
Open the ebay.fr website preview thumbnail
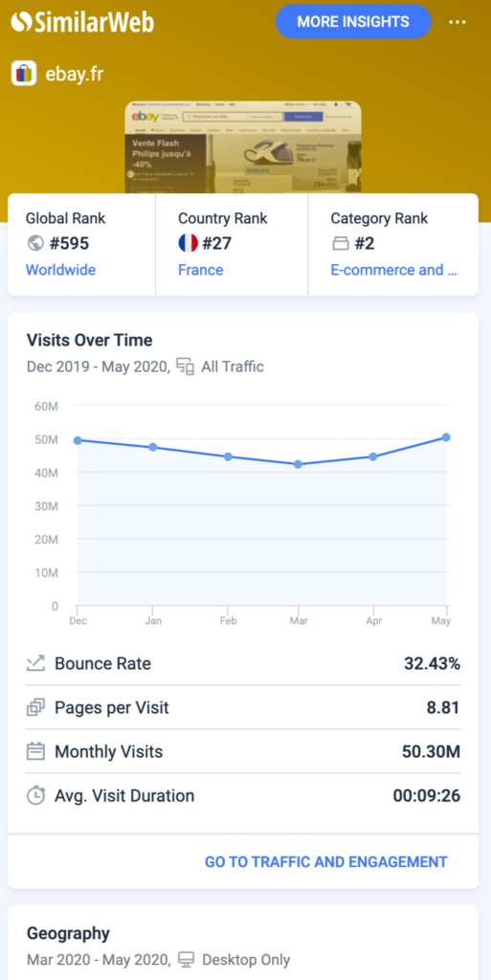pos(243,147)
